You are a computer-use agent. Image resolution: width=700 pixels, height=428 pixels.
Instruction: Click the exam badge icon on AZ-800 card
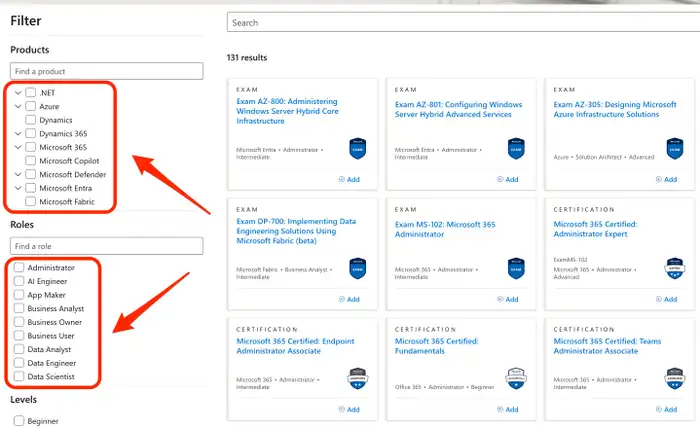tap(358, 149)
